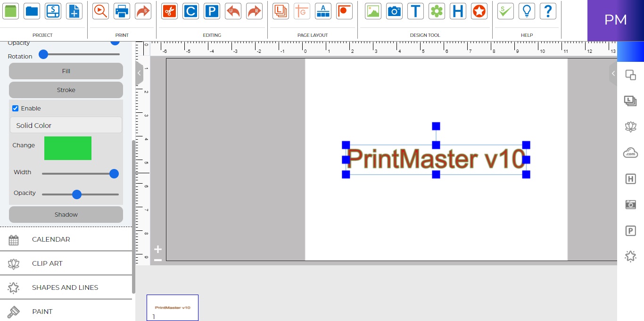Click the left panel vertical scrollbar
Image resolution: width=644 pixels, height=321 pixels.
pos(133,216)
